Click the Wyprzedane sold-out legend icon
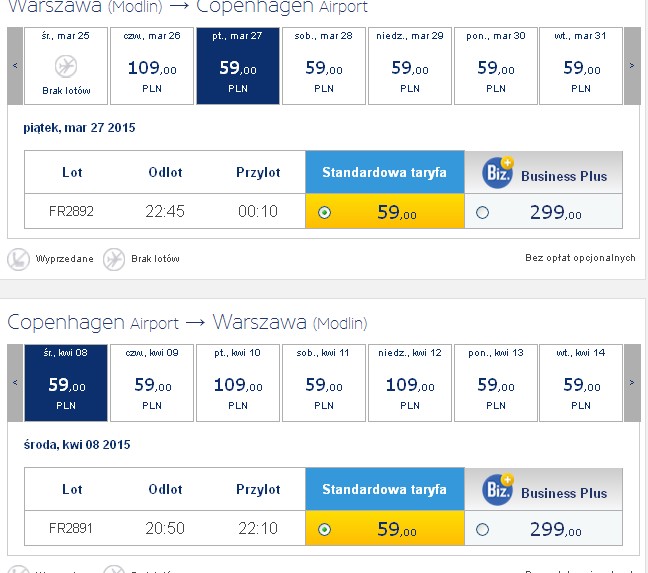648x573 pixels. point(19,259)
